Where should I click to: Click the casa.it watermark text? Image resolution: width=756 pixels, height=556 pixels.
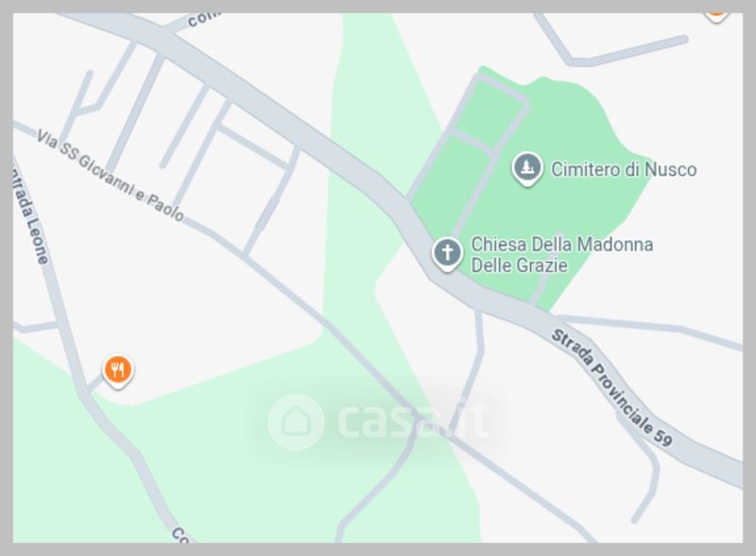tap(413, 422)
